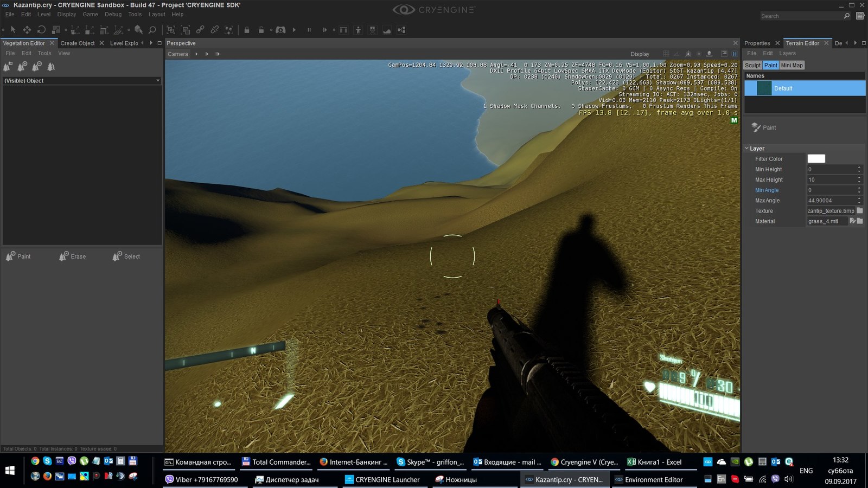Open the Properties tab
This screenshot has height=488, width=868.
coord(757,43)
